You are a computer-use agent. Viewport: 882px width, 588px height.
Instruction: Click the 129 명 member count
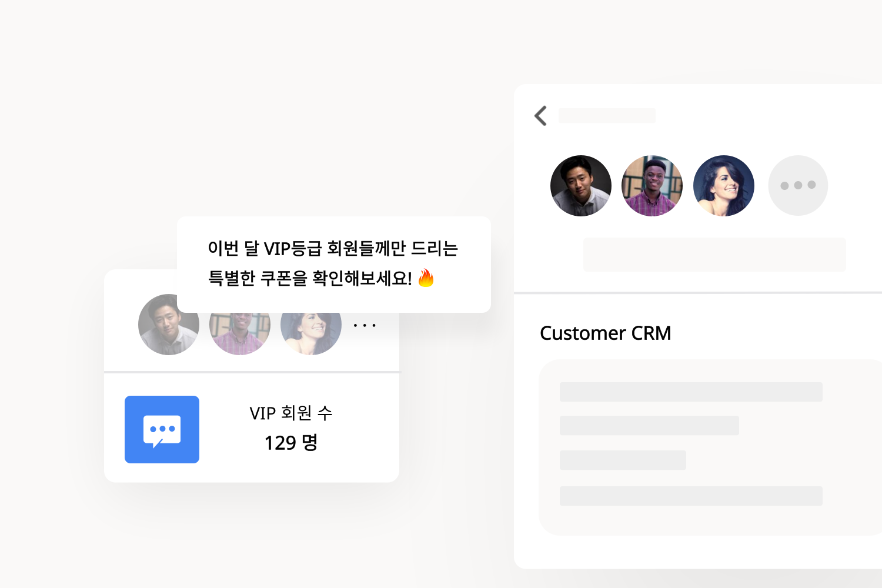click(291, 442)
